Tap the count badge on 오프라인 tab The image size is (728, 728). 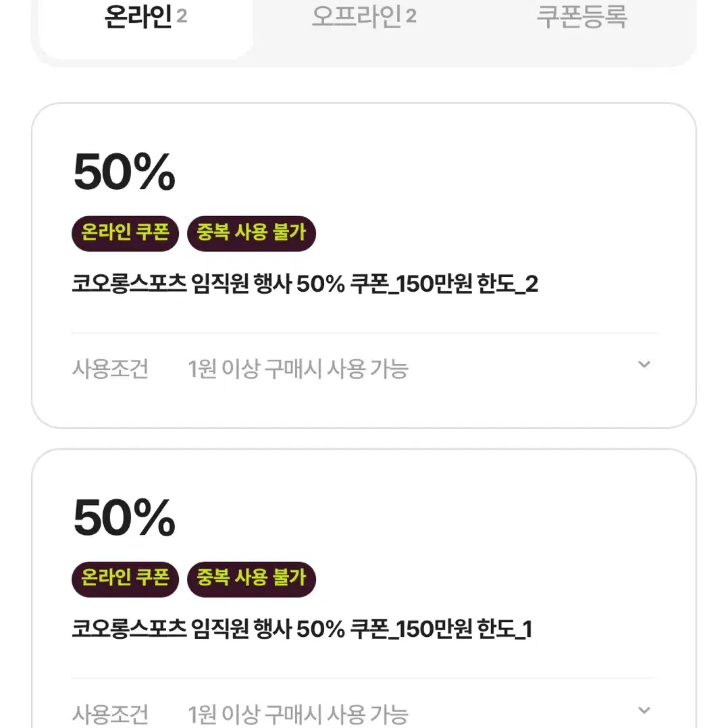pos(411,16)
